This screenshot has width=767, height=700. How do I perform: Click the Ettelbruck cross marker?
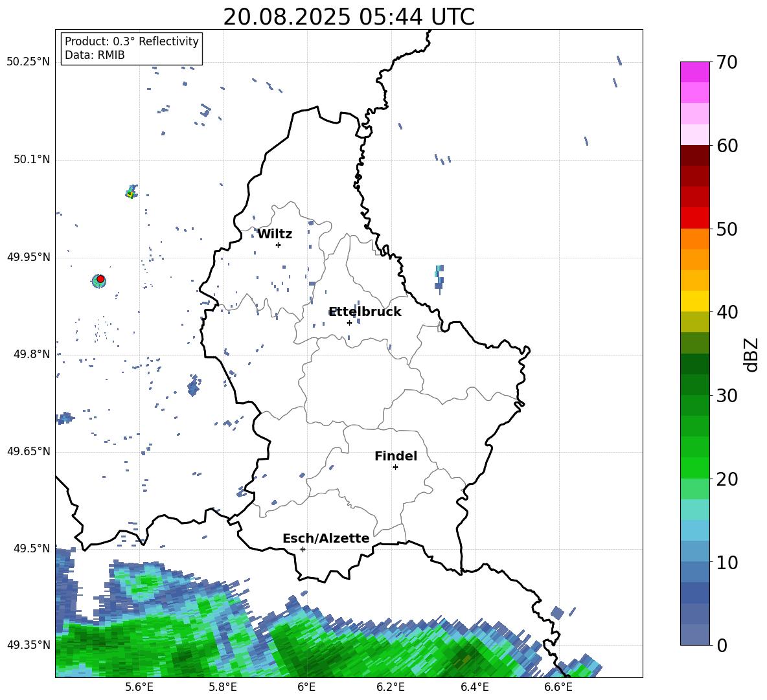[349, 322]
